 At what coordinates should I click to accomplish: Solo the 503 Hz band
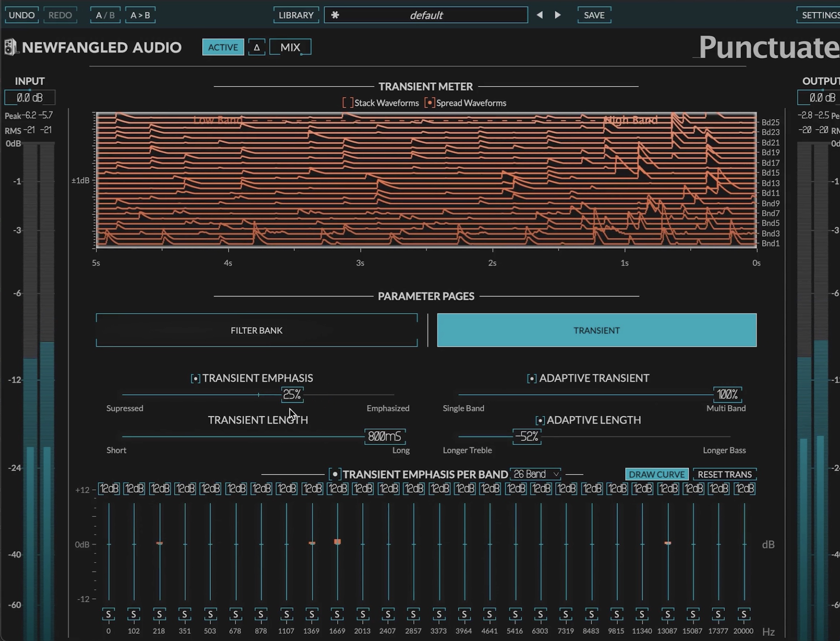pyautogui.click(x=210, y=614)
